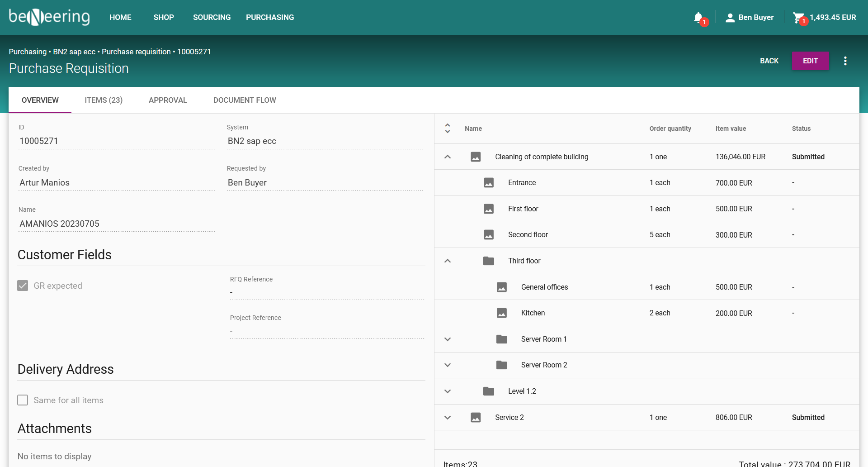Open the Document Flow tab
The width and height of the screenshot is (868, 467).
(245, 100)
